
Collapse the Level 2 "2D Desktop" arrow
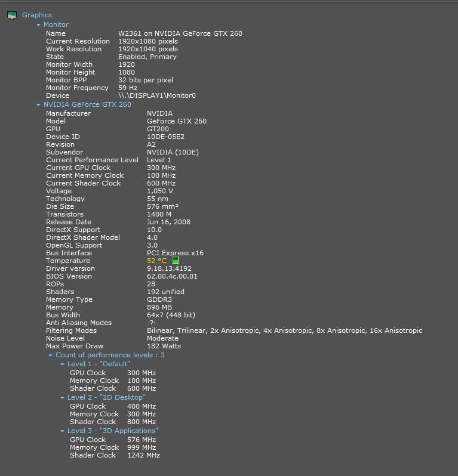tap(62, 397)
